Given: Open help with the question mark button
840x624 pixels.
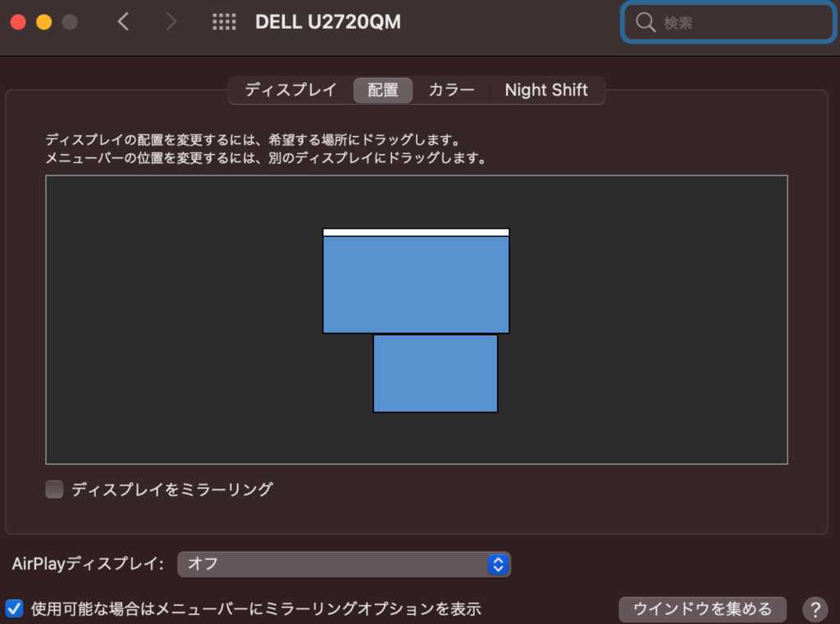Looking at the screenshot, I should [814, 609].
